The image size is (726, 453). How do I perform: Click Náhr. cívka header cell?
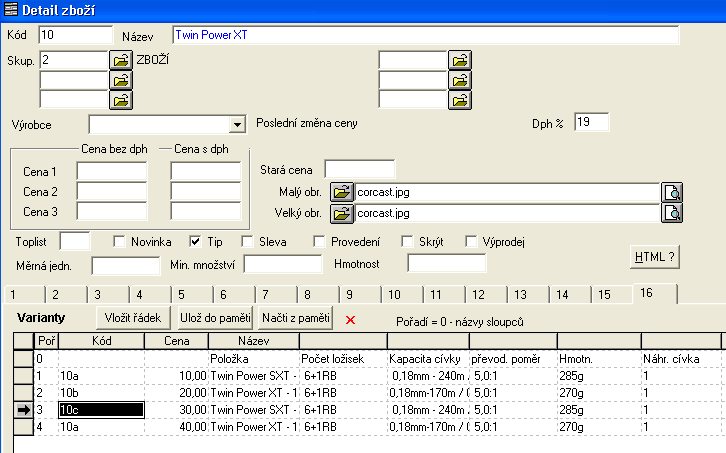click(681, 359)
